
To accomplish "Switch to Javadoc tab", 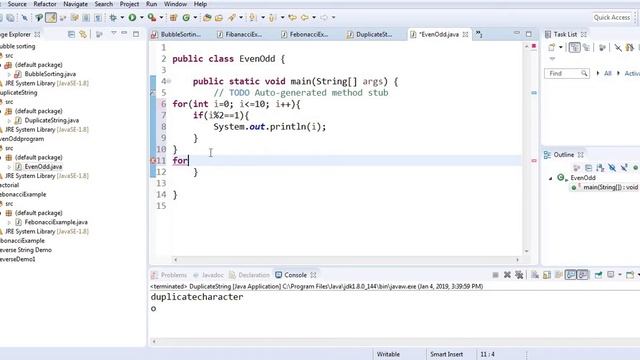I will [x=209, y=275].
